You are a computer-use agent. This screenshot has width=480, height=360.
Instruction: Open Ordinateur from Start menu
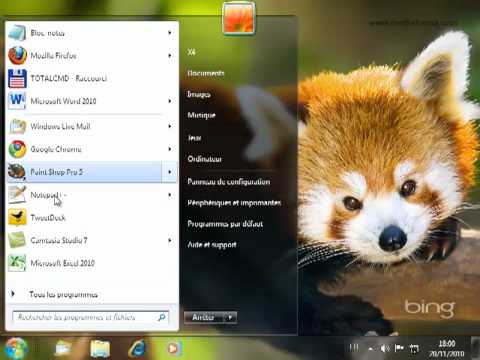[204, 159]
